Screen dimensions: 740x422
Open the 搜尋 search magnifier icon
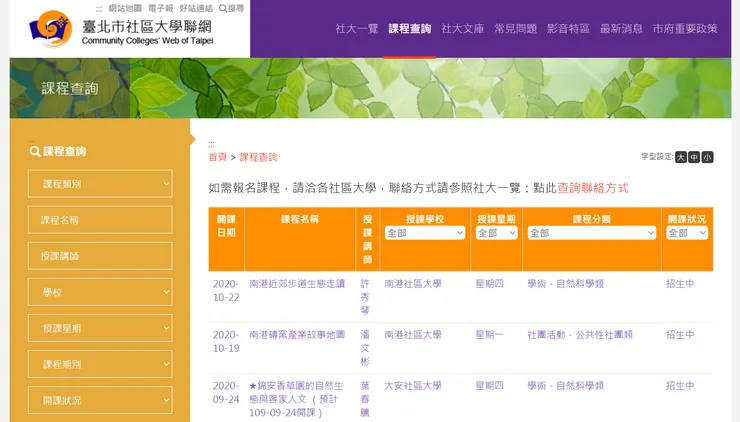point(223,8)
